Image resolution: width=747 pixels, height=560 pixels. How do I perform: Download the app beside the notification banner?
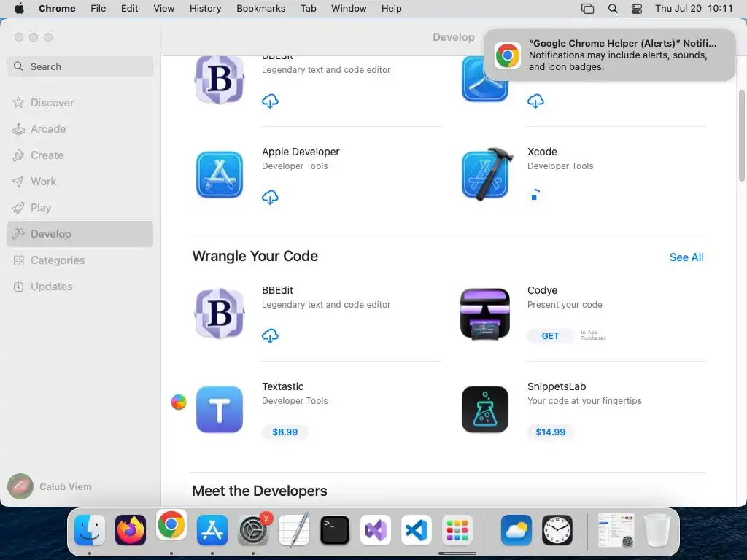coord(535,101)
